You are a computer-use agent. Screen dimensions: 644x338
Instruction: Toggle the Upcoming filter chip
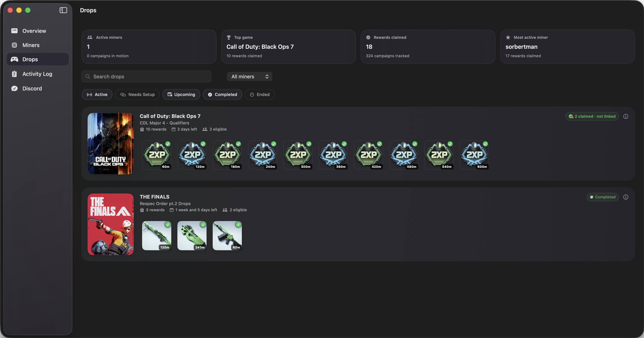point(181,94)
